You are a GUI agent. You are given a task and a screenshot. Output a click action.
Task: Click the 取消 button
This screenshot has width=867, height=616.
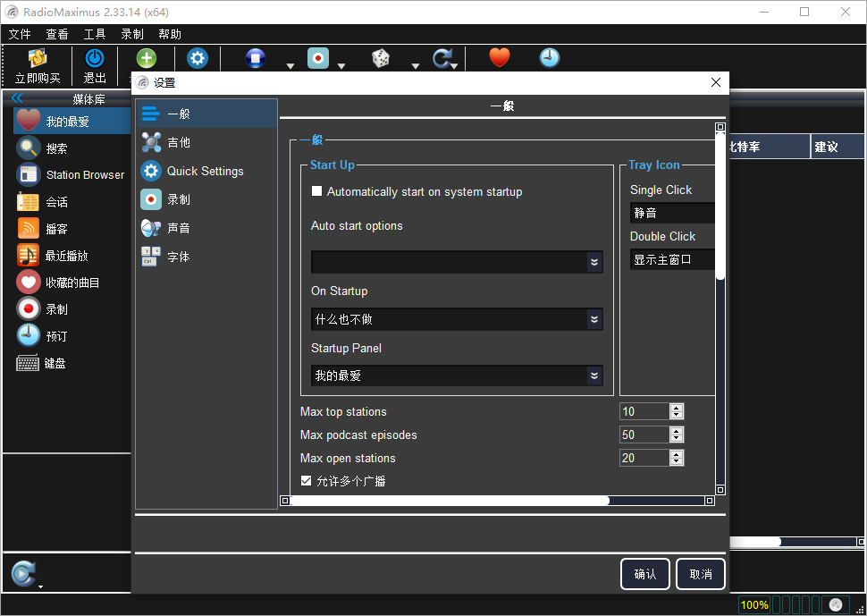700,574
